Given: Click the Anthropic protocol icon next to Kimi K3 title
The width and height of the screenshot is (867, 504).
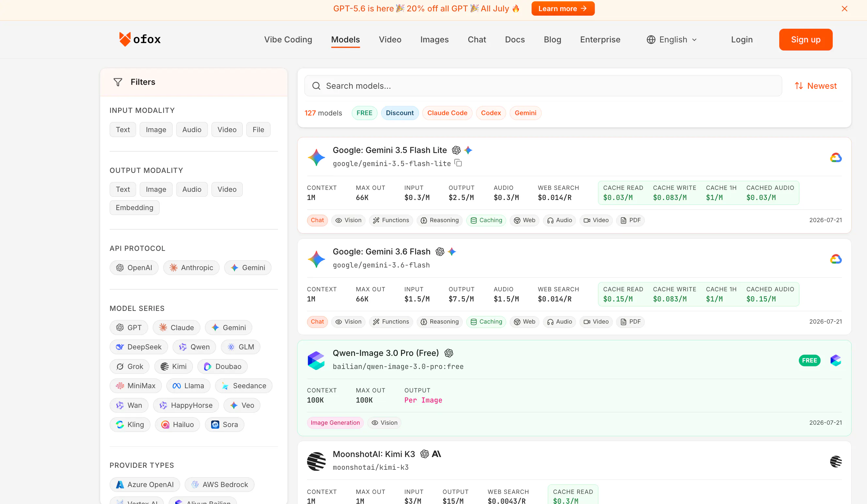Looking at the screenshot, I should click(x=436, y=454).
